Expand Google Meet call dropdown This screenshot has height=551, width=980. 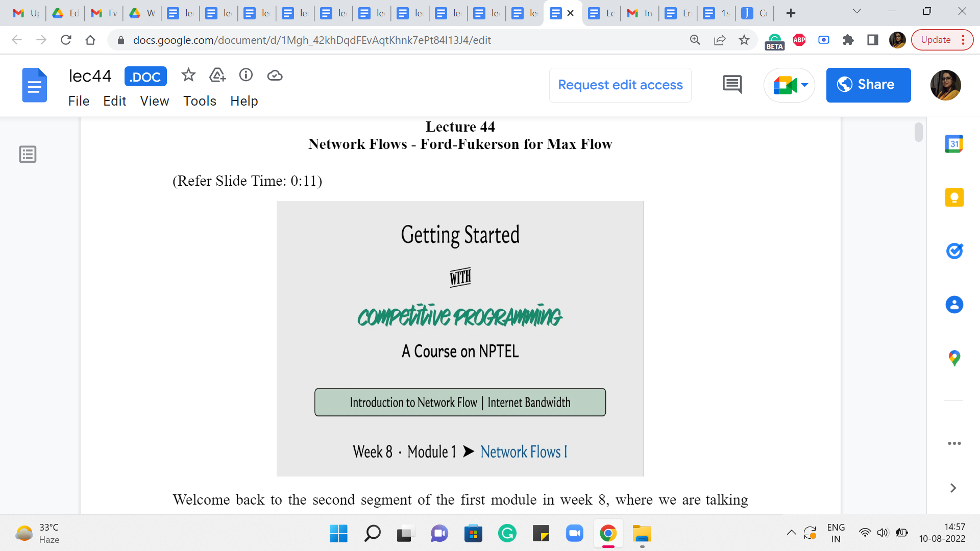pyautogui.click(x=805, y=85)
